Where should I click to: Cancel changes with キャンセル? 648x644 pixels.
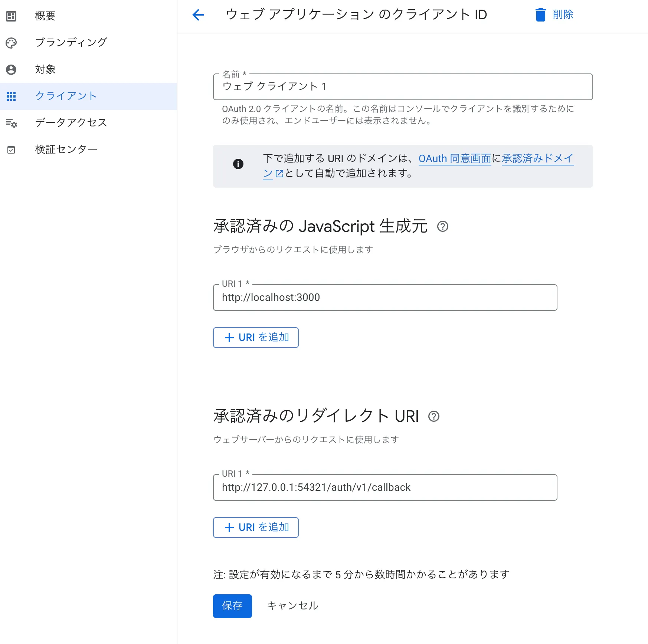[292, 605]
